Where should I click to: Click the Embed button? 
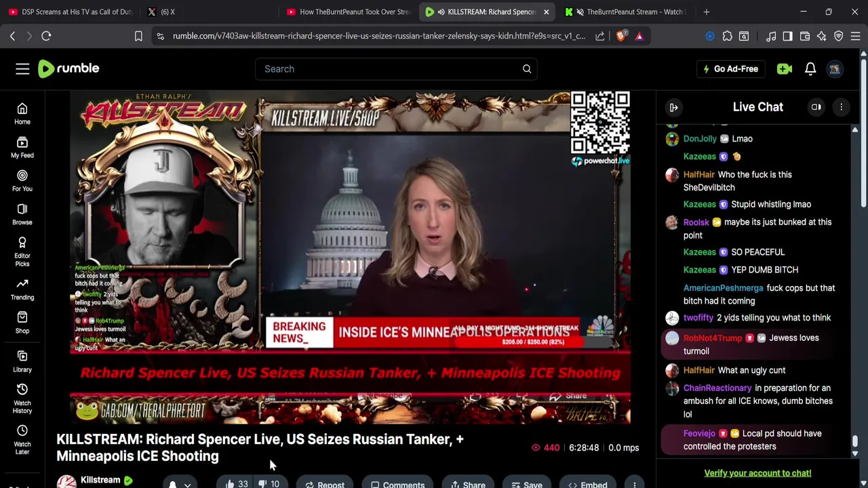587,484
